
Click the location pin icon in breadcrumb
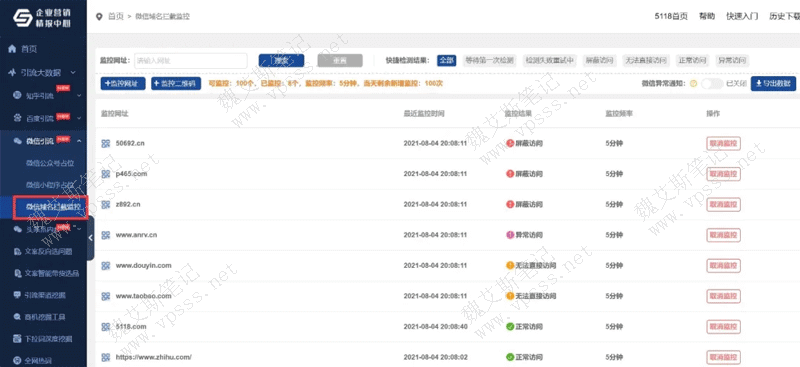99,16
